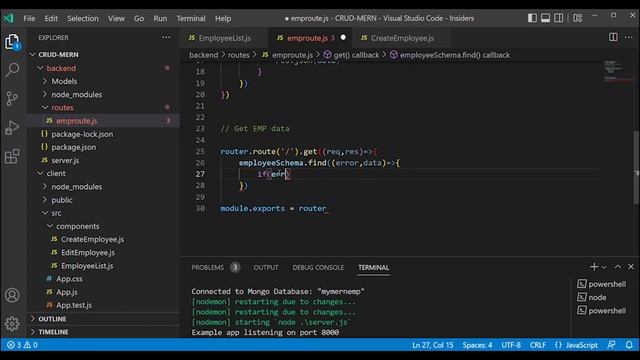This screenshot has width=640, height=360.
Task: Toggle primary side bar layout icon
Action: (532, 18)
